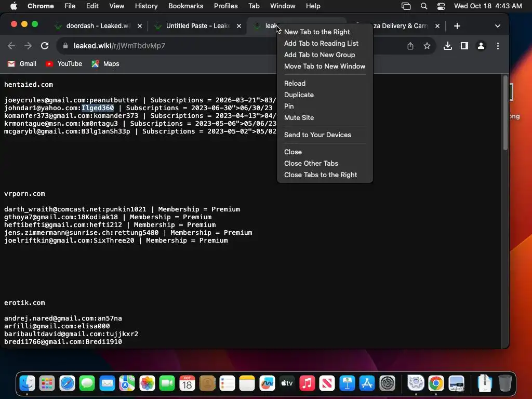
Task: Open the Bookmarks menu
Action: (x=185, y=6)
